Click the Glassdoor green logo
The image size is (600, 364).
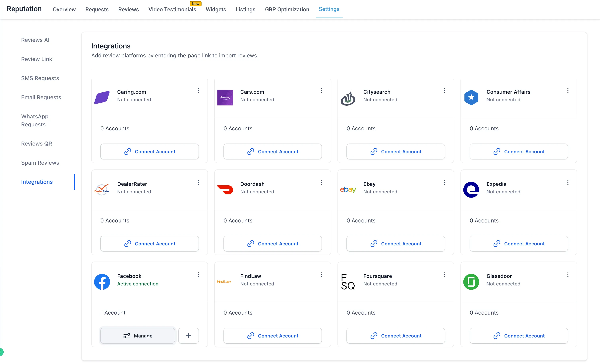[471, 282]
